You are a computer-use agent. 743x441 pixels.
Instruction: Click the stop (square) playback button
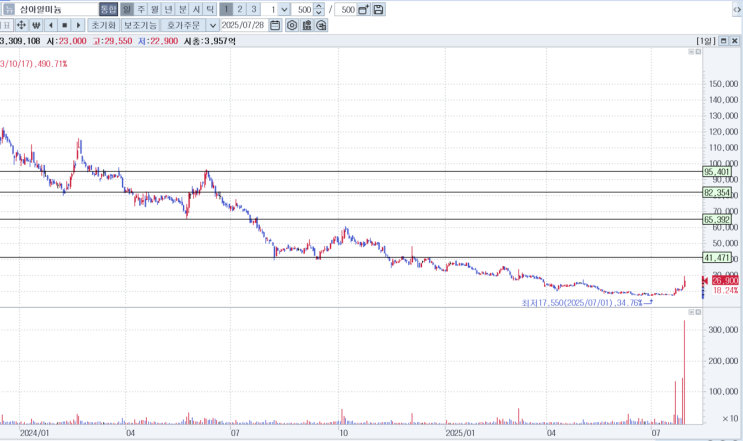[x=64, y=25]
